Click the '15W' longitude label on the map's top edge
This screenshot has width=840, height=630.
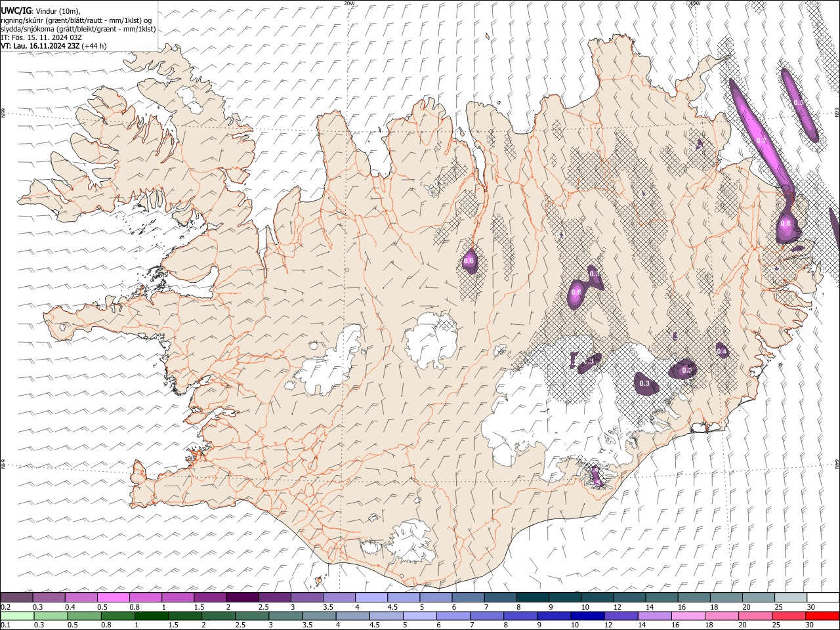point(695,3)
